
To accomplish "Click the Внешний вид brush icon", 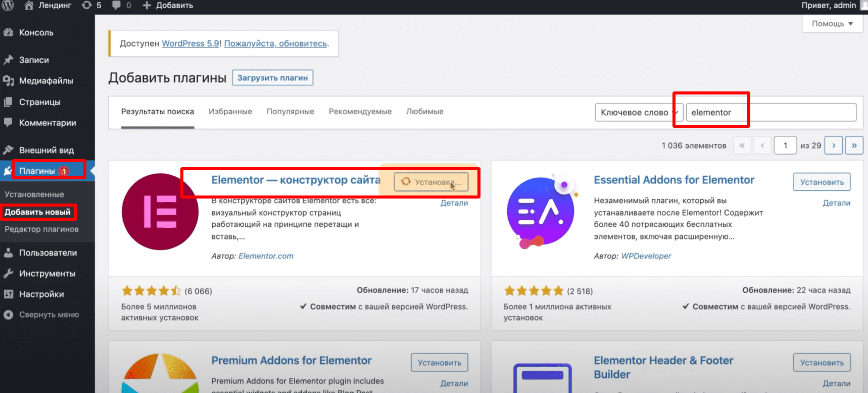I will pos(8,150).
